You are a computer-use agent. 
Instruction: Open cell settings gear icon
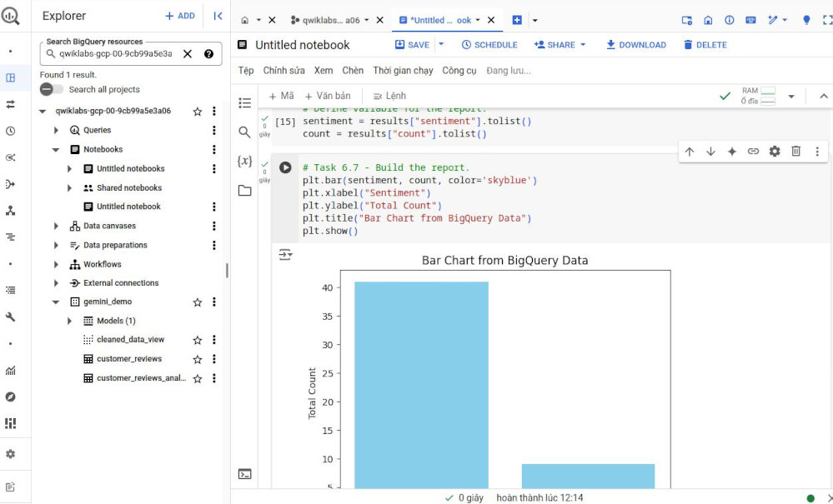775,152
